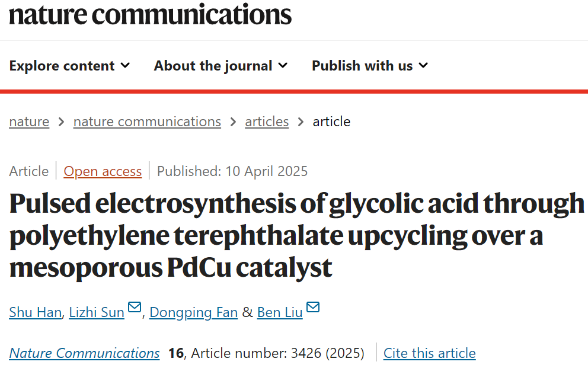588x368 pixels.
Task: Navigate to the articles breadcrumb
Action: coord(267,121)
